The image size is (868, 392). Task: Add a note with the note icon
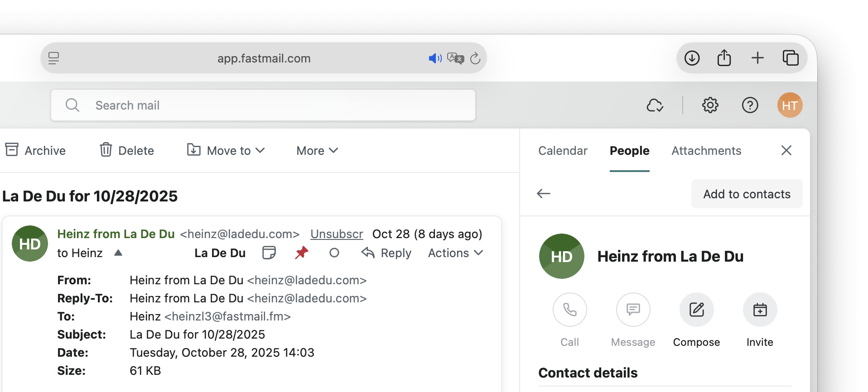click(269, 253)
